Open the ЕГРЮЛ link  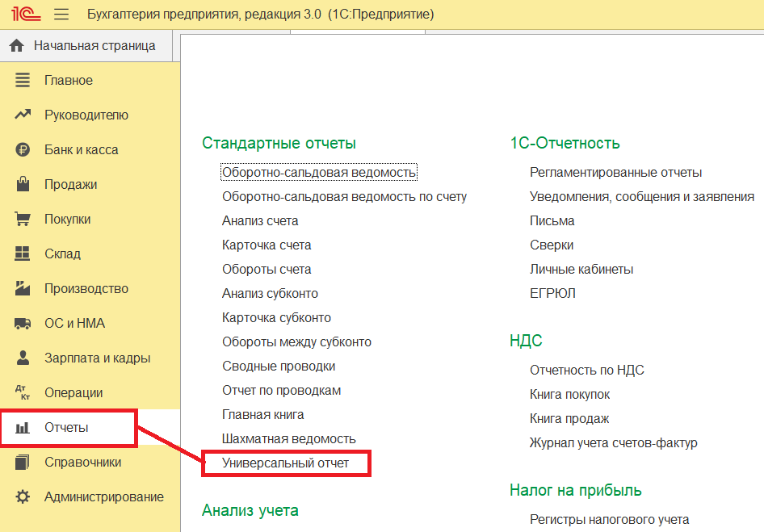552,293
